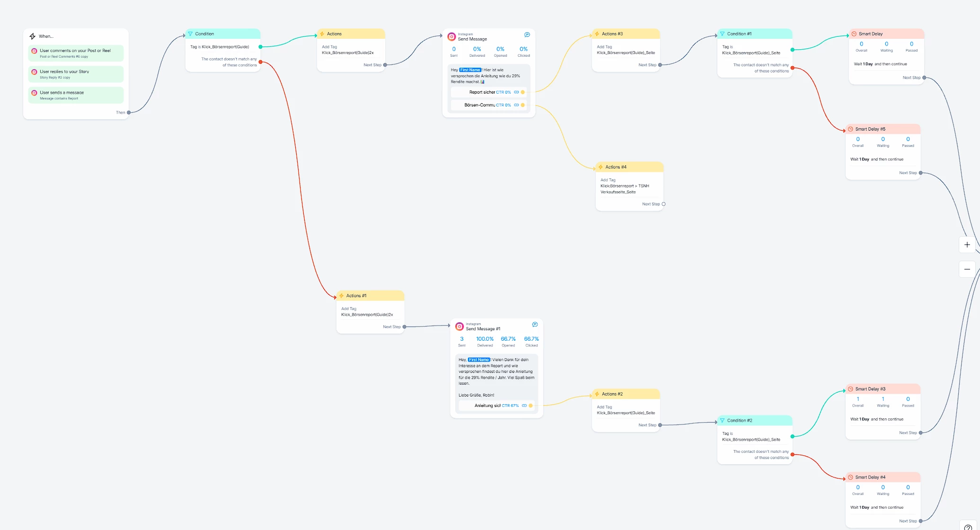Click clock icon on Smart Delay node
The height and width of the screenshot is (530, 980).
click(x=854, y=34)
